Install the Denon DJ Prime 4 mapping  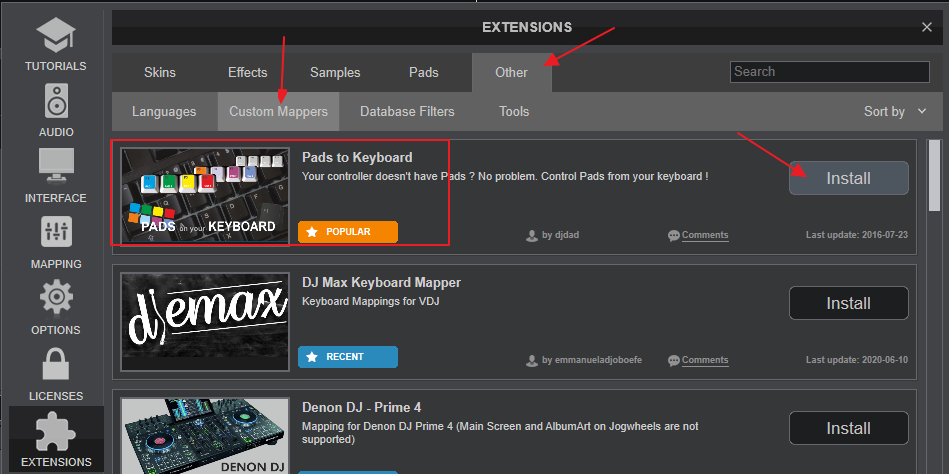click(849, 428)
